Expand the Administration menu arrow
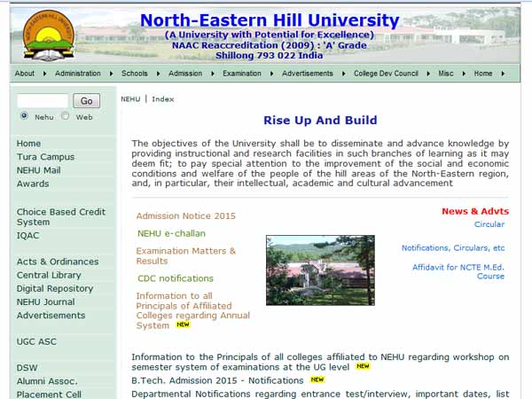This screenshot has width=532, height=399. pos(111,74)
